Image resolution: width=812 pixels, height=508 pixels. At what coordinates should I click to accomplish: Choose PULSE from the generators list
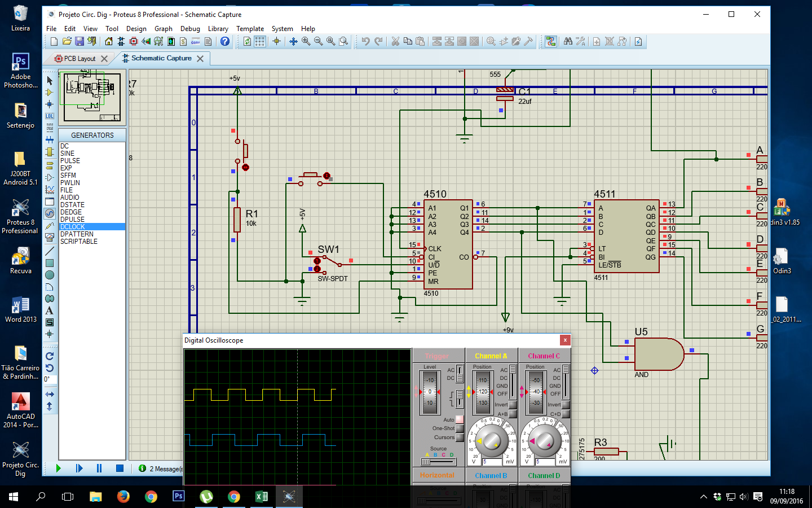(x=92, y=161)
